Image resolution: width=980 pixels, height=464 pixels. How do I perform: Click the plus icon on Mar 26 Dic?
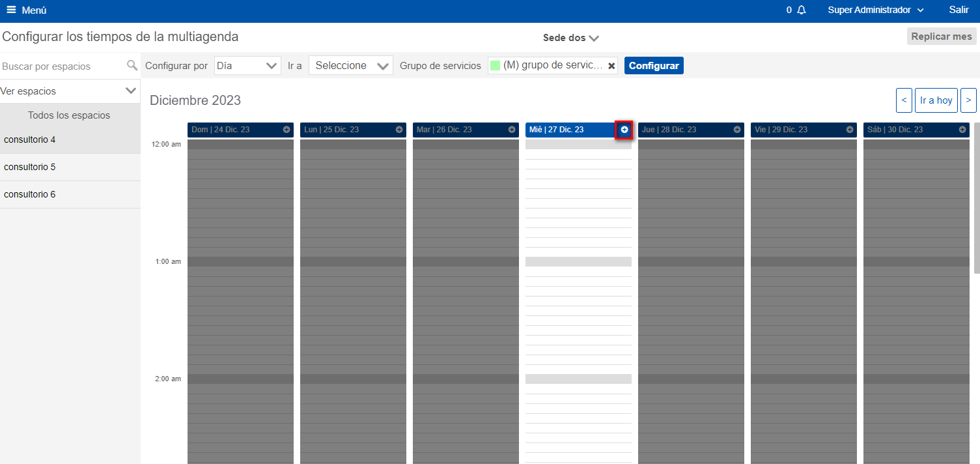point(511,130)
